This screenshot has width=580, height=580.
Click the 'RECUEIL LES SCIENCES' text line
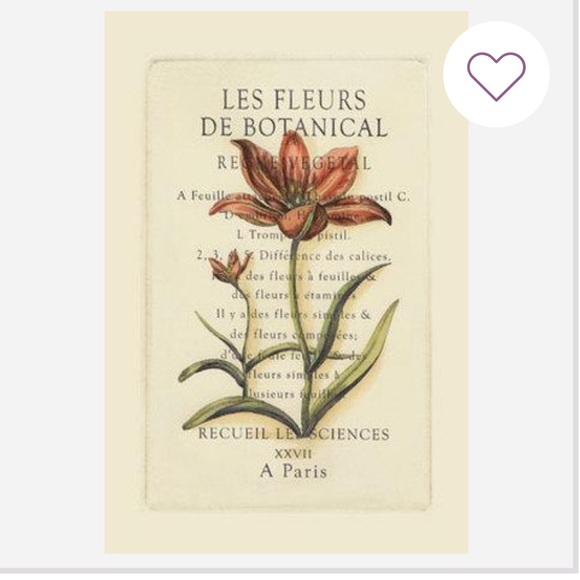tap(294, 434)
